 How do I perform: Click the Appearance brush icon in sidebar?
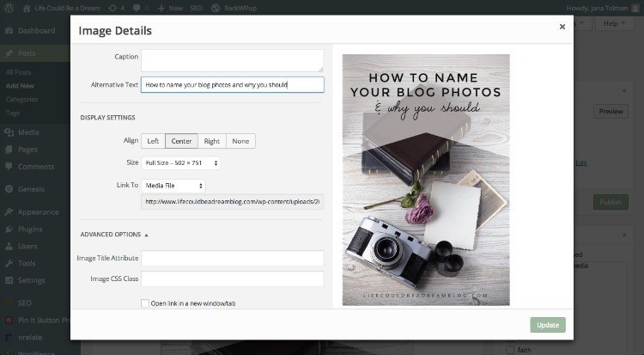coord(9,212)
